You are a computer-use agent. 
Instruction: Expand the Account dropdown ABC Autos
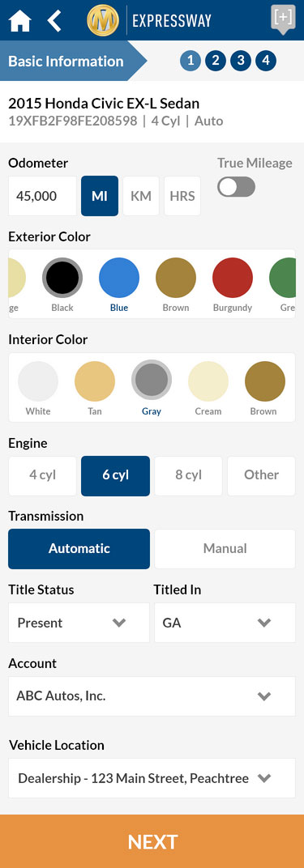tap(152, 696)
